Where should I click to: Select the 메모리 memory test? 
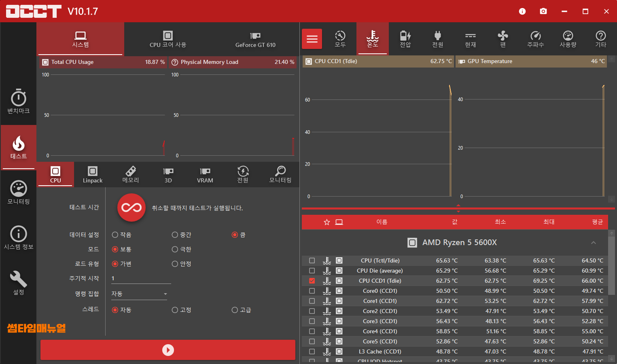coord(131,175)
